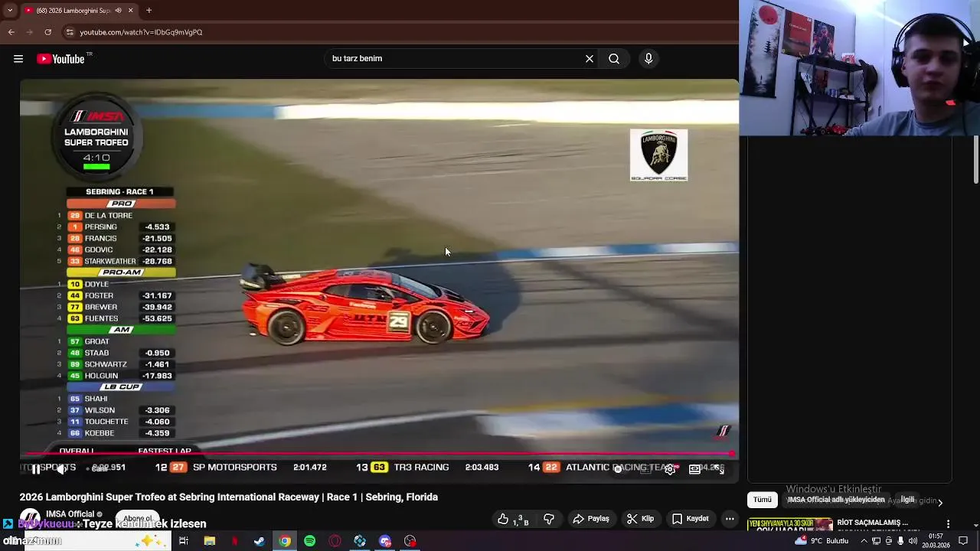Screen dimensions: 980x551
Task: Open the 9°C Bulutlu weather widget
Action: pyautogui.click(x=822, y=541)
